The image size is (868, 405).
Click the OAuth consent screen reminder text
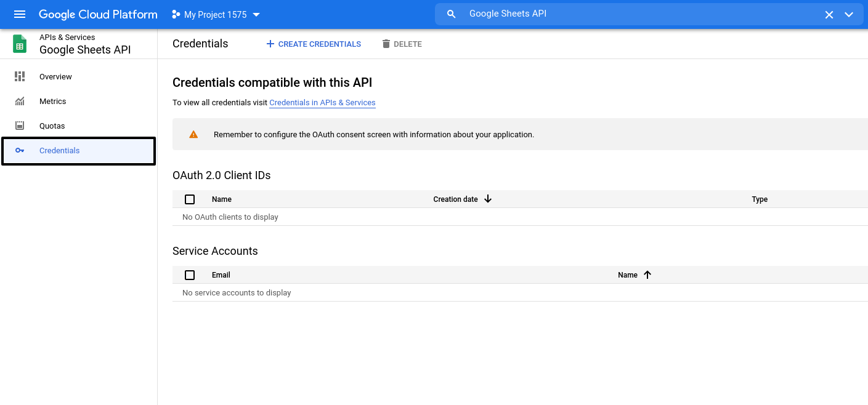click(x=373, y=134)
